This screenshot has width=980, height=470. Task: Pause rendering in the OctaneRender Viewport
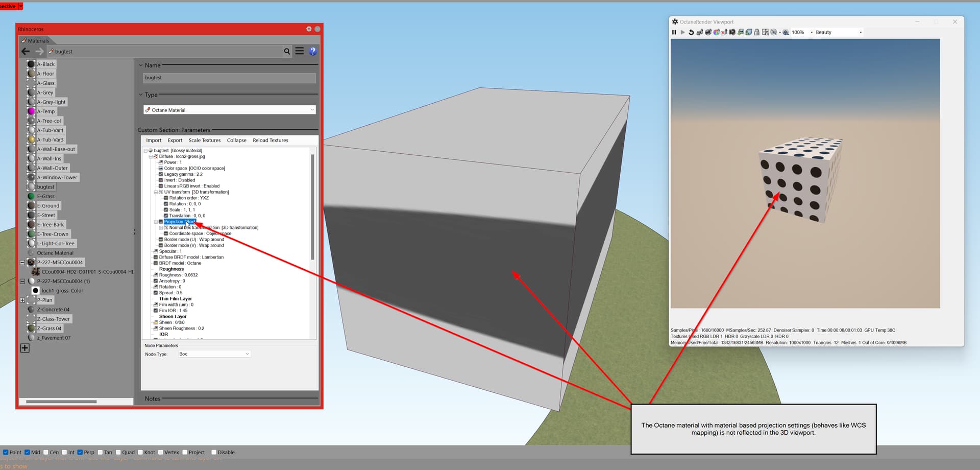coord(674,32)
